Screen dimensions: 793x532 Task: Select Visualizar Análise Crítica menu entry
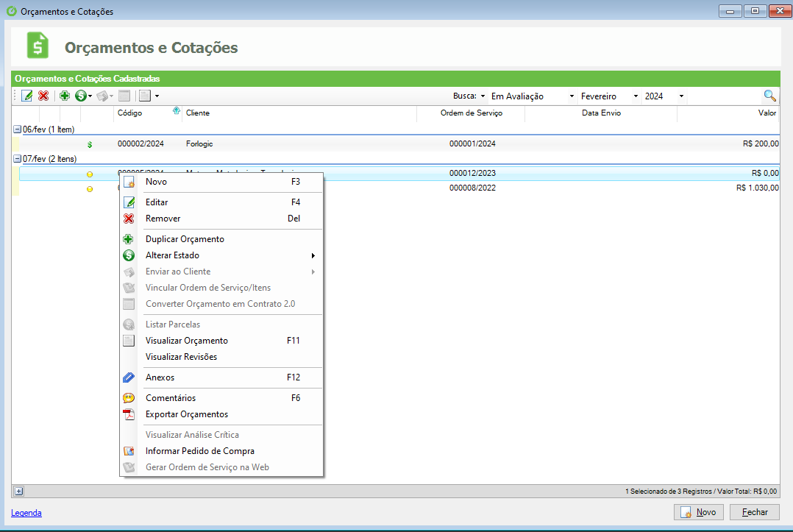click(x=221, y=435)
